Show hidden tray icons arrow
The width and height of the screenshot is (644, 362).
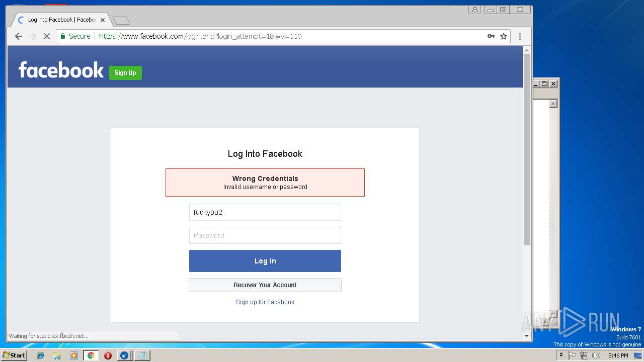[x=561, y=355]
